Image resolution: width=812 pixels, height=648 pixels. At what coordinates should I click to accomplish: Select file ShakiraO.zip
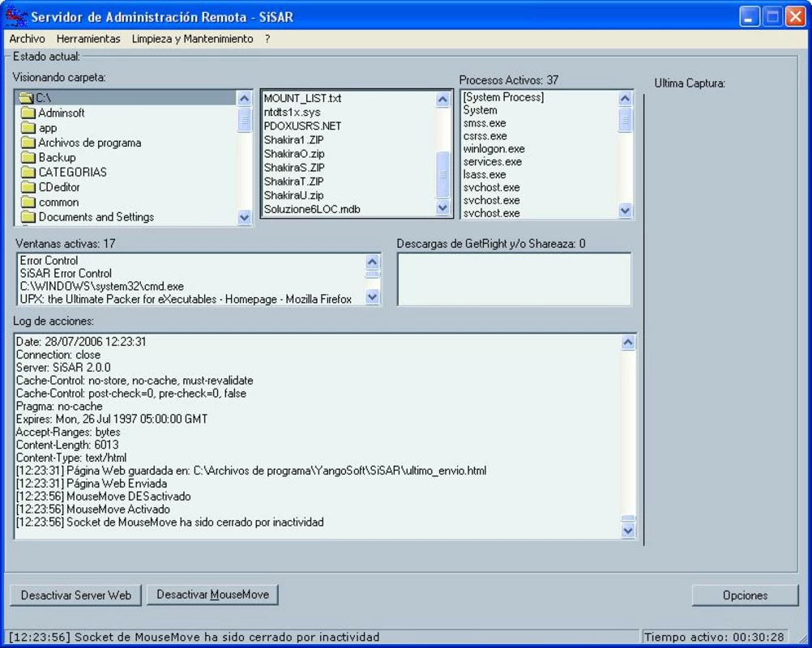(x=294, y=154)
